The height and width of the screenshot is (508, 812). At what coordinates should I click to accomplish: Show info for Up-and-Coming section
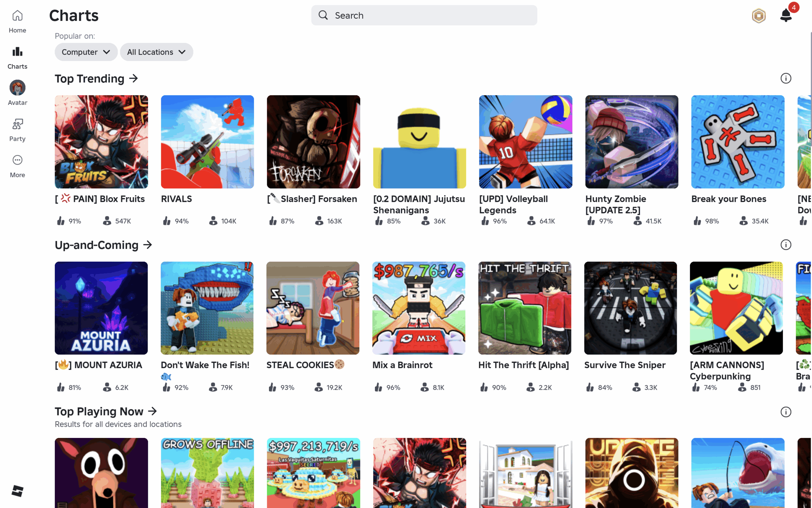786,244
